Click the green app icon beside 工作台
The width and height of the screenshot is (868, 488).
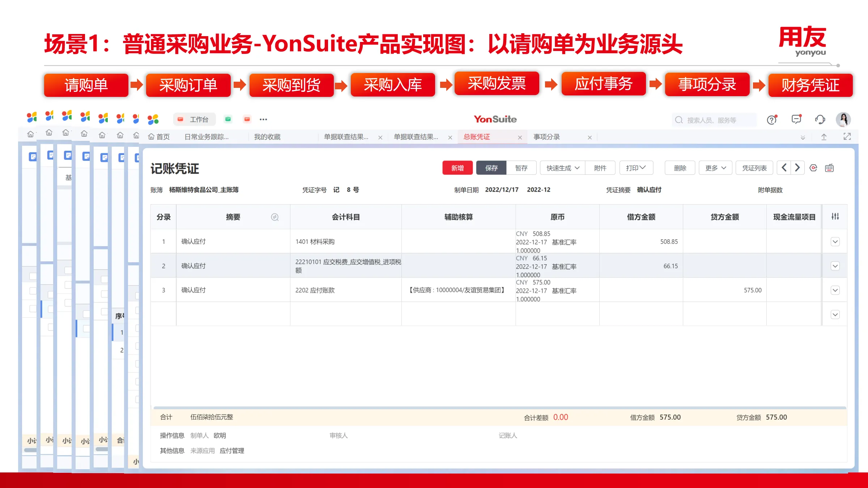pos(228,119)
